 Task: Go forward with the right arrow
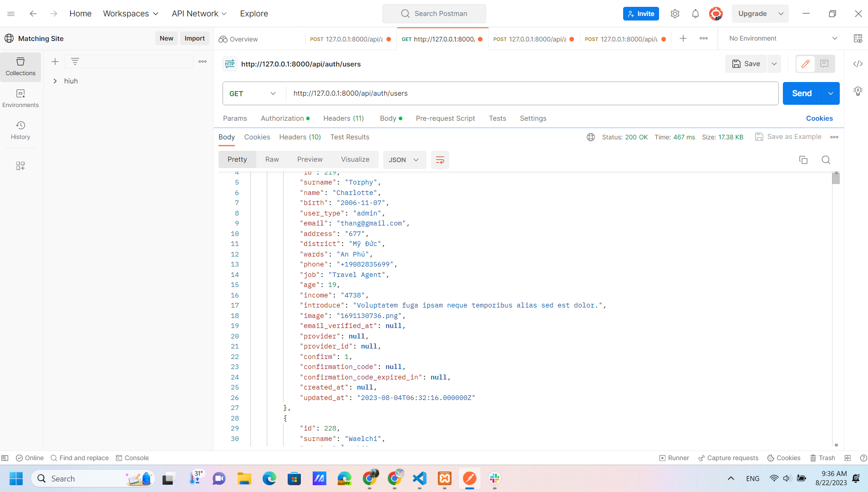(54, 14)
